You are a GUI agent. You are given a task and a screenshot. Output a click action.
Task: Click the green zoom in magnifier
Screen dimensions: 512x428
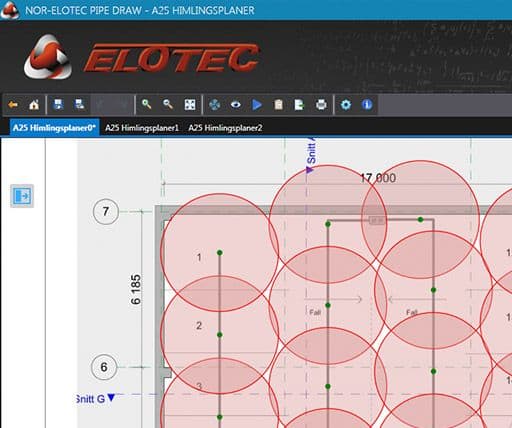click(x=147, y=105)
